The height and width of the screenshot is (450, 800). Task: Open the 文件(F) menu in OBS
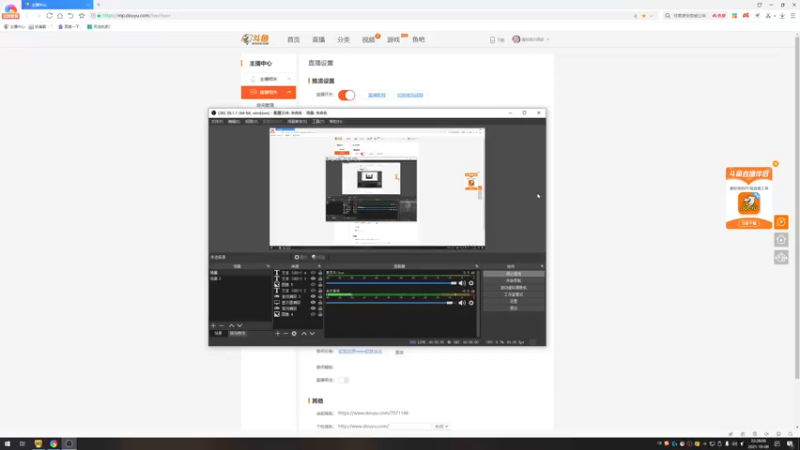217,122
